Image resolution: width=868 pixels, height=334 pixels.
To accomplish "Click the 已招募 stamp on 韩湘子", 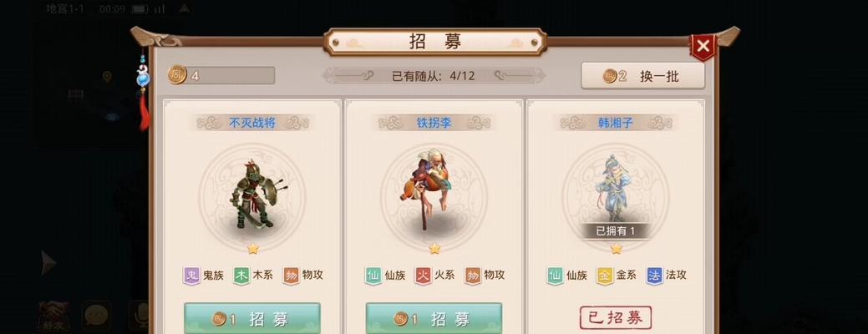I will tap(616, 318).
